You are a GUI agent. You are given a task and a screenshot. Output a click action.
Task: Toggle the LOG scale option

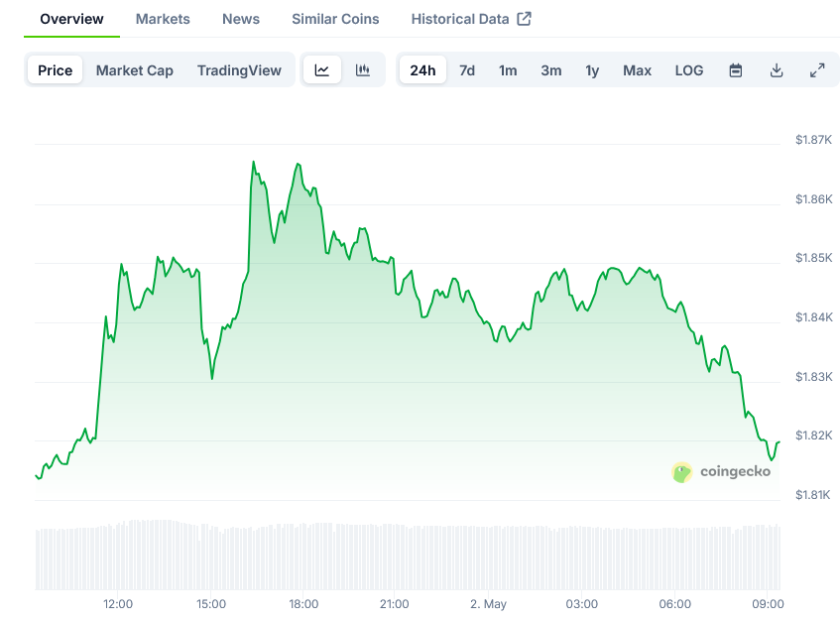point(688,70)
